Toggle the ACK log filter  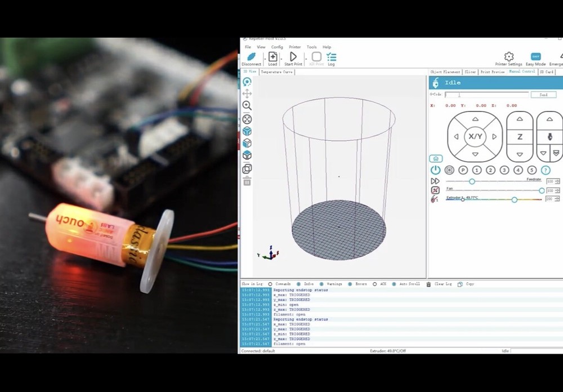(x=375, y=284)
